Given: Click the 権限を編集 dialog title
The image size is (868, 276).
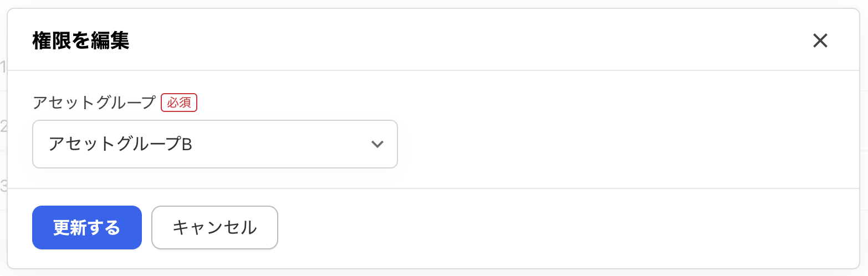Looking at the screenshot, I should (81, 41).
